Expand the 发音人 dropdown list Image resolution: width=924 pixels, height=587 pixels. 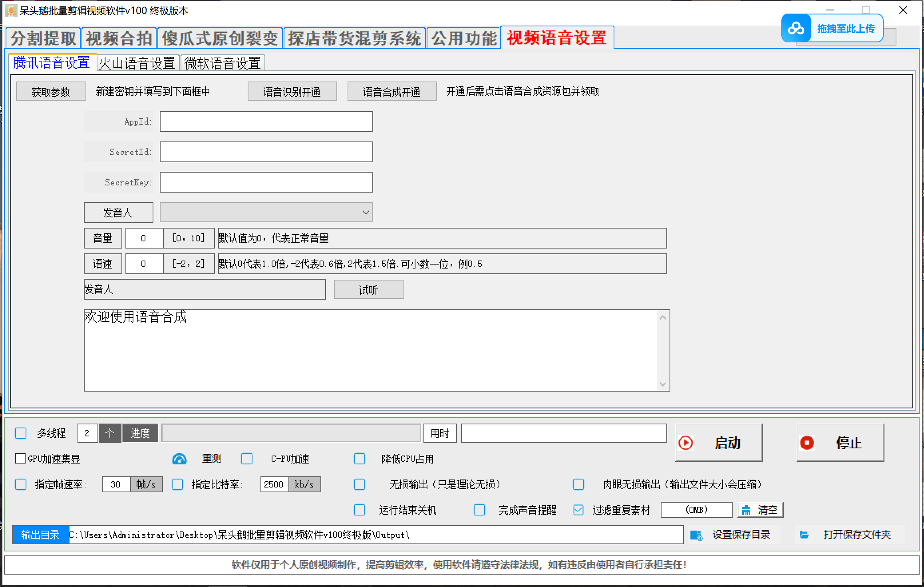(366, 212)
